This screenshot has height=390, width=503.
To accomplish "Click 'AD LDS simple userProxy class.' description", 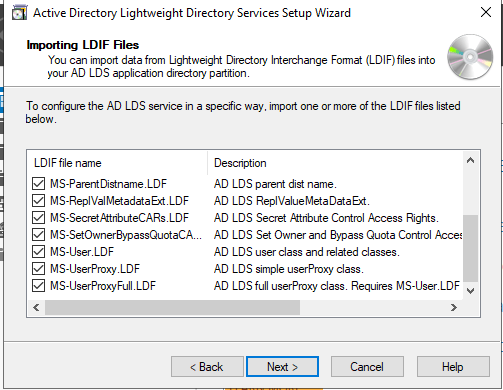I will coord(289,269).
